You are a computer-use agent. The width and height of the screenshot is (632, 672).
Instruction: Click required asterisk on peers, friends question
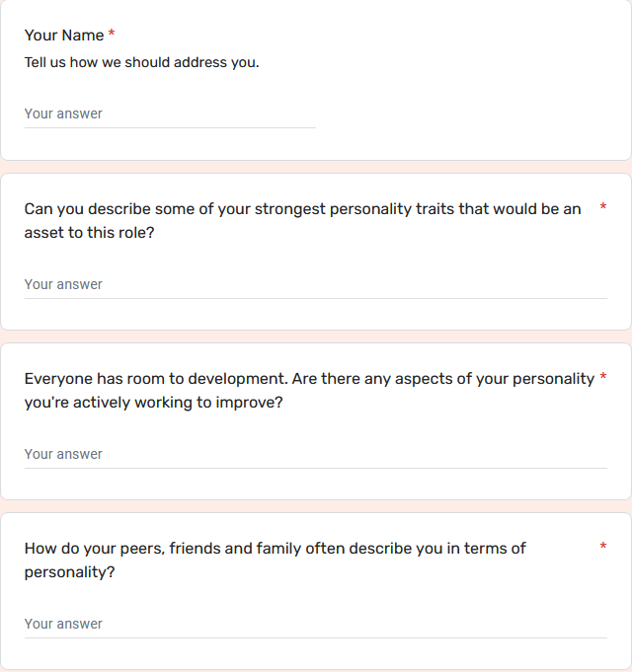[x=602, y=546]
